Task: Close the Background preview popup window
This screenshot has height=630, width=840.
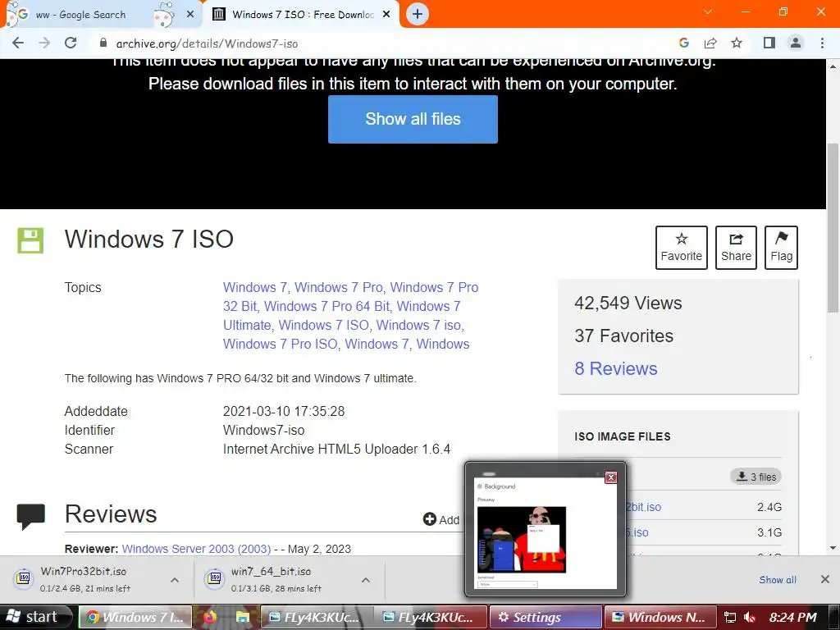Action: [x=610, y=477]
